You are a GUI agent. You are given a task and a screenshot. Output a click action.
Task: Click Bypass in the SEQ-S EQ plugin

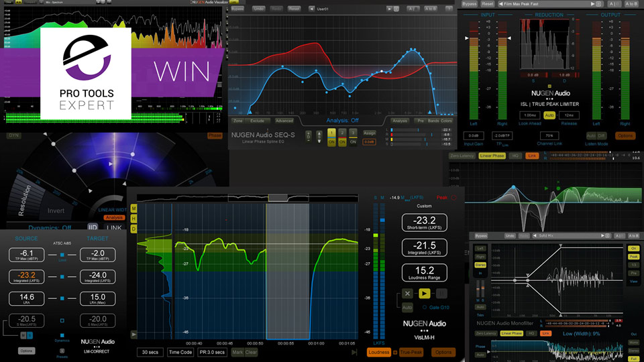pyautogui.click(x=237, y=9)
